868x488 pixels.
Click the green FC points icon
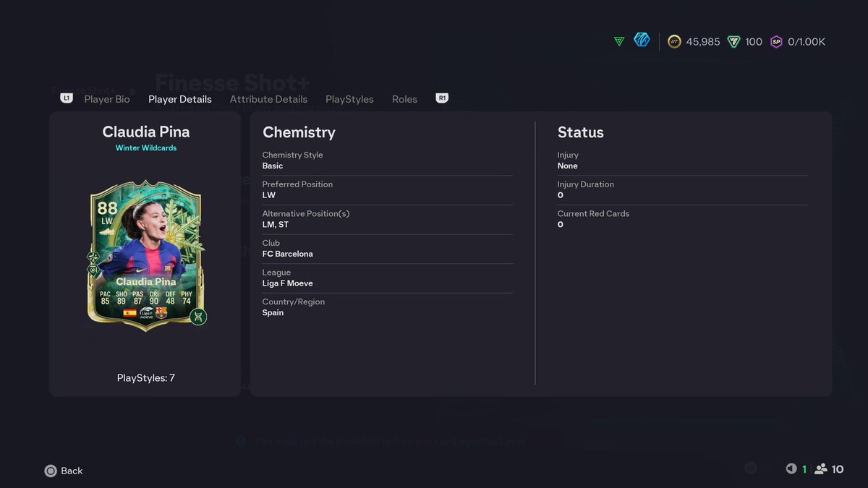pyautogui.click(x=734, y=42)
